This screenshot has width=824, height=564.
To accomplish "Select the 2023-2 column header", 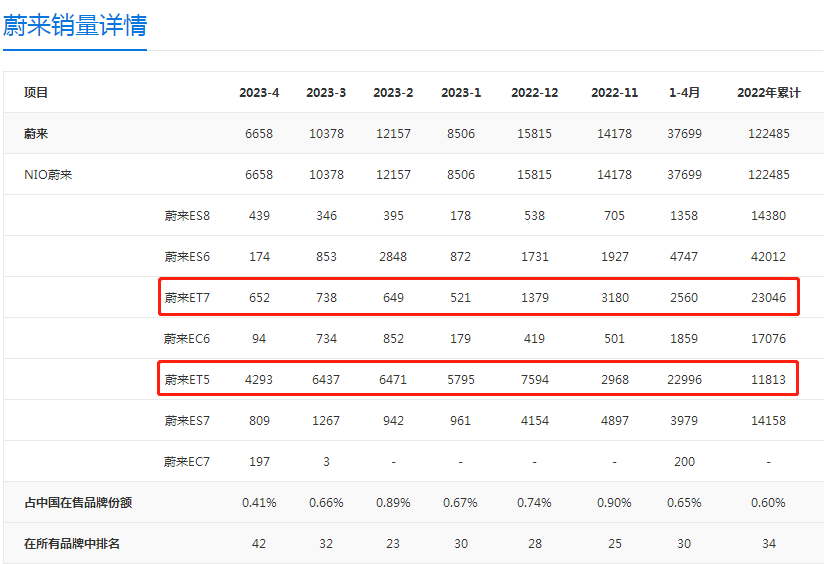I will 393,93.
